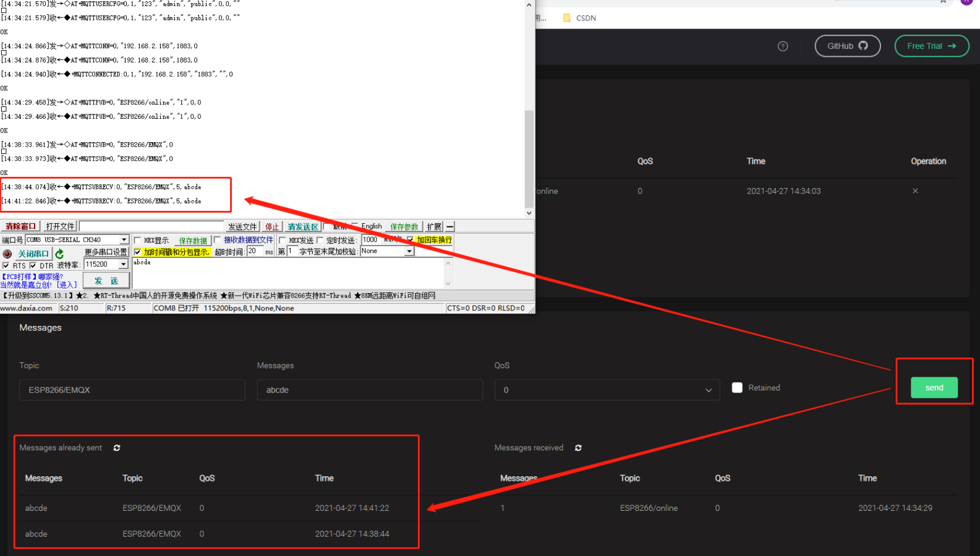Click the QoS header in Messages already sent

click(207, 478)
